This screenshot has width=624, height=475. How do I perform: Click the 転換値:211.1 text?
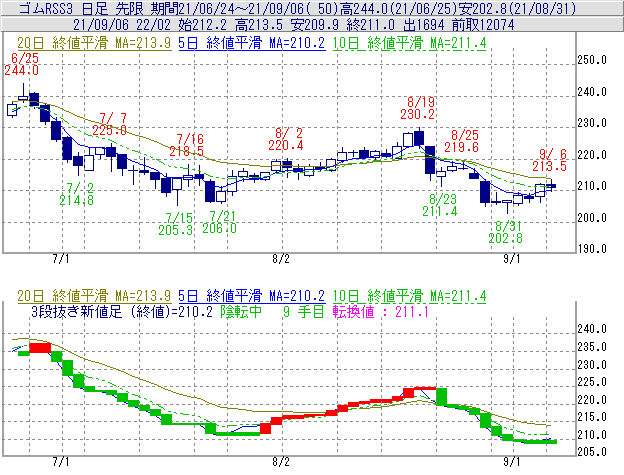click(x=381, y=311)
